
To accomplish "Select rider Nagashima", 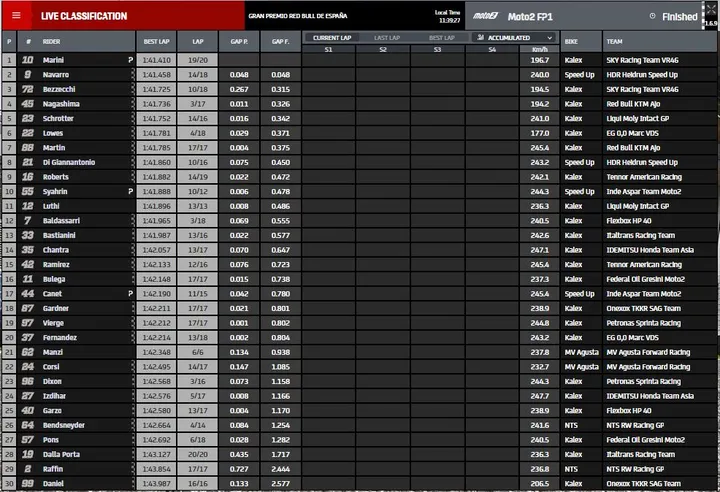I will tap(61, 104).
